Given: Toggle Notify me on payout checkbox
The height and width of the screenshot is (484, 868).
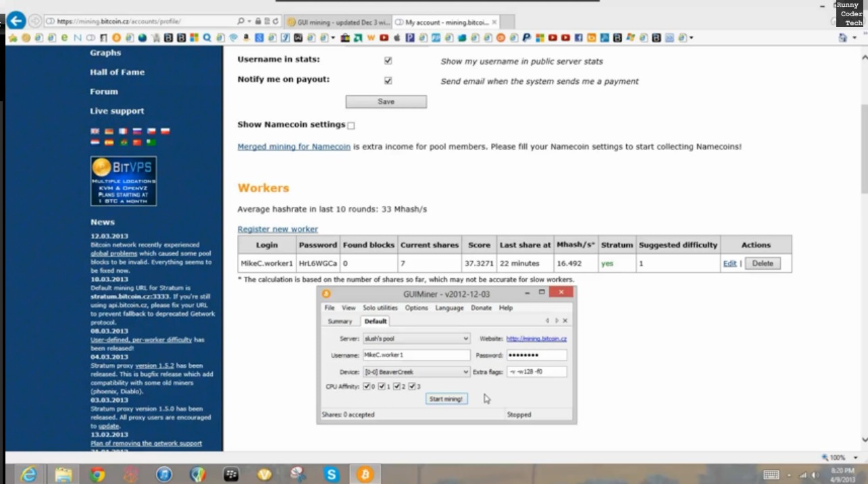Looking at the screenshot, I should pos(388,80).
